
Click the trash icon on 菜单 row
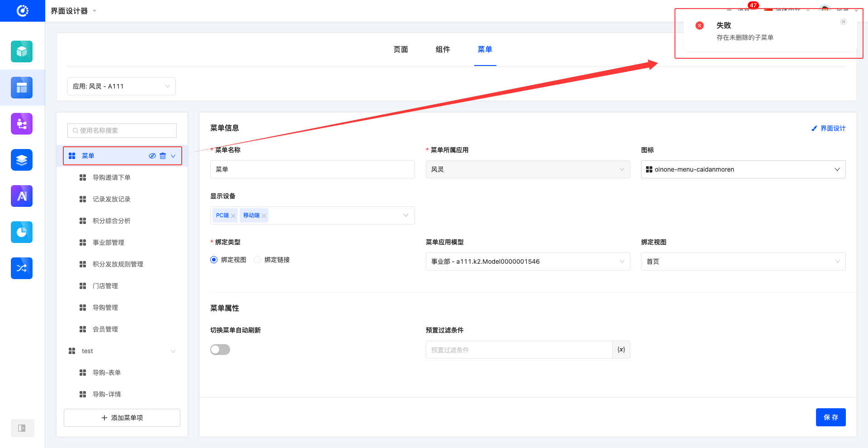(163, 156)
